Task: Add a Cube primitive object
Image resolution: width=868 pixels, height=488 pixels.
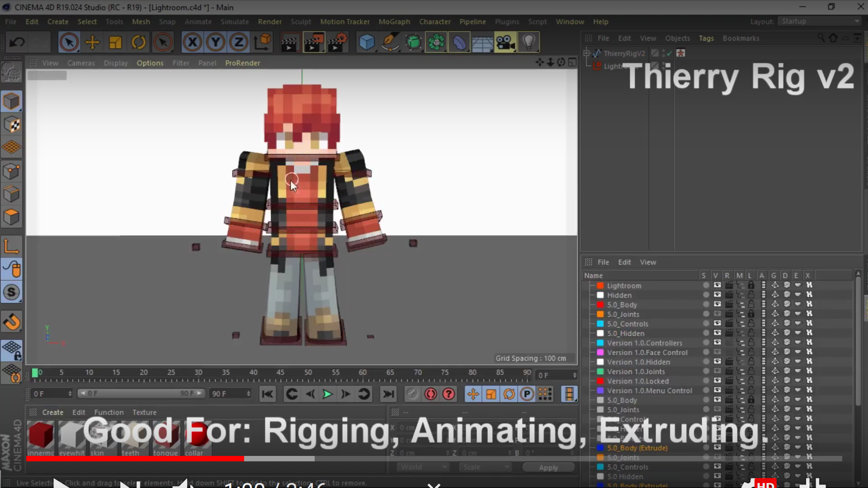Action: pyautogui.click(x=367, y=42)
